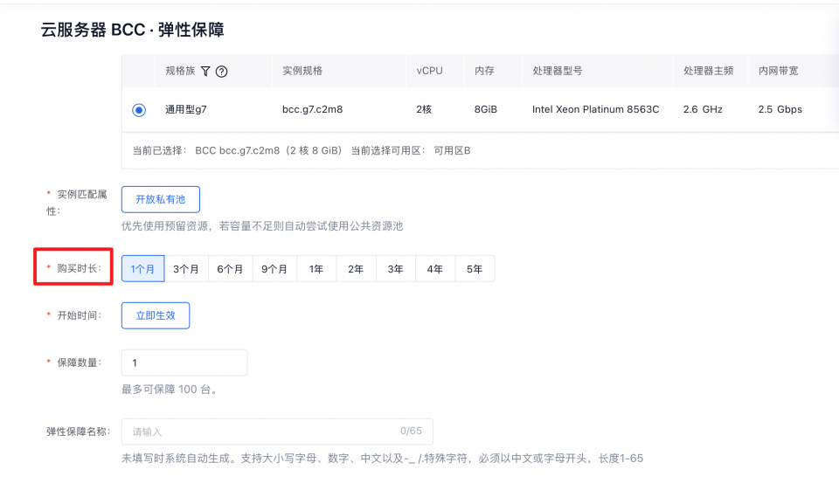Click the 内网带宽 column header

[x=778, y=71]
